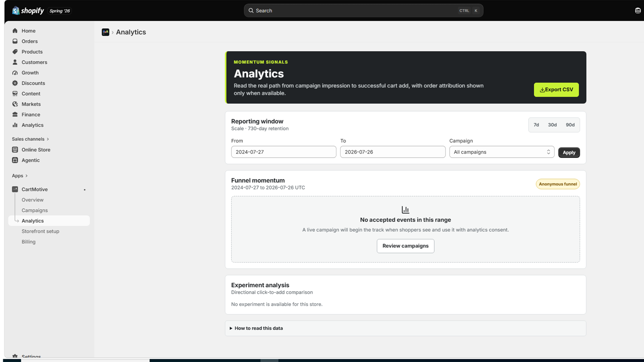Click the Analytics bar chart icon in main nav
The width and height of the screenshot is (644, 362).
pos(15,125)
